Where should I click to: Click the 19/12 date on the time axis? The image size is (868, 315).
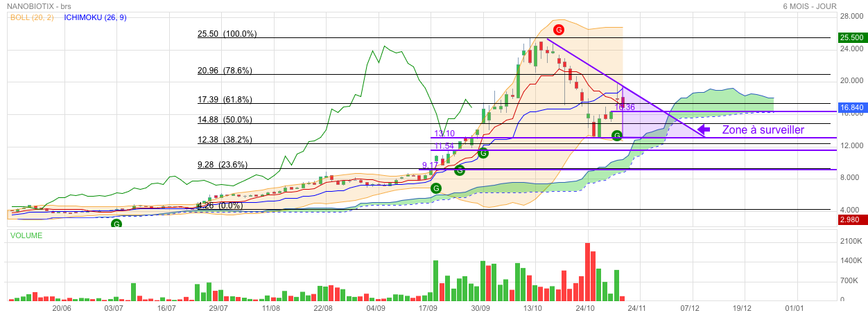[x=742, y=307]
